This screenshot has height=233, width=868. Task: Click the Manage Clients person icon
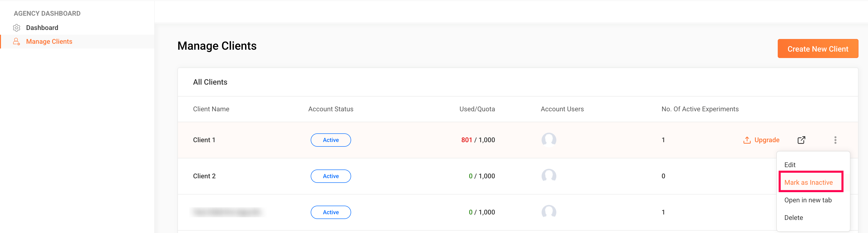point(16,41)
